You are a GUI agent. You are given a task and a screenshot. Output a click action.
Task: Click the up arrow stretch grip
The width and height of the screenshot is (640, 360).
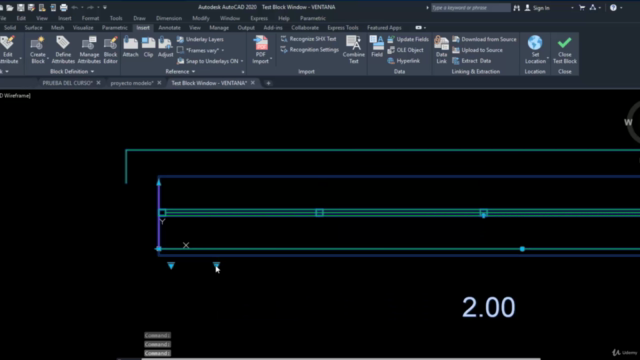pos(159,182)
